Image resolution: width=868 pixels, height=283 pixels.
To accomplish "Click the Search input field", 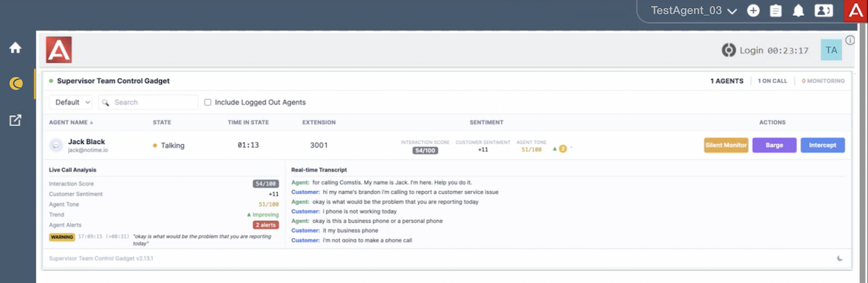I will [x=148, y=102].
